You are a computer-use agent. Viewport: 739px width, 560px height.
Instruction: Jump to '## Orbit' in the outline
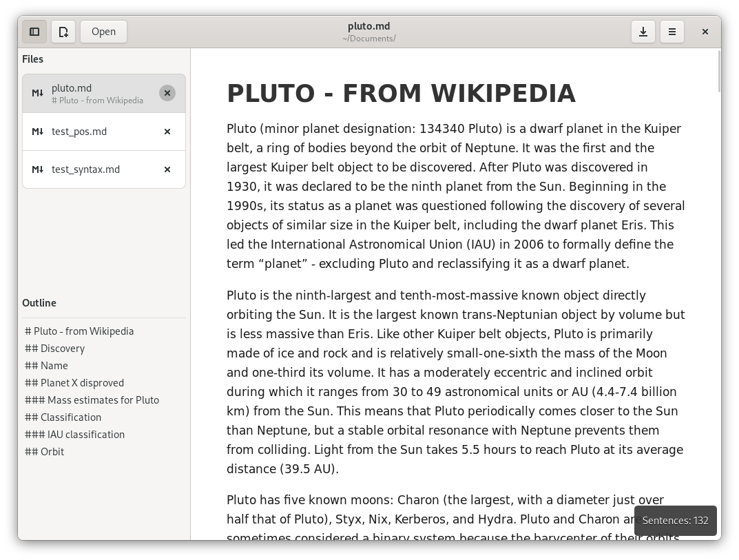[x=44, y=452]
